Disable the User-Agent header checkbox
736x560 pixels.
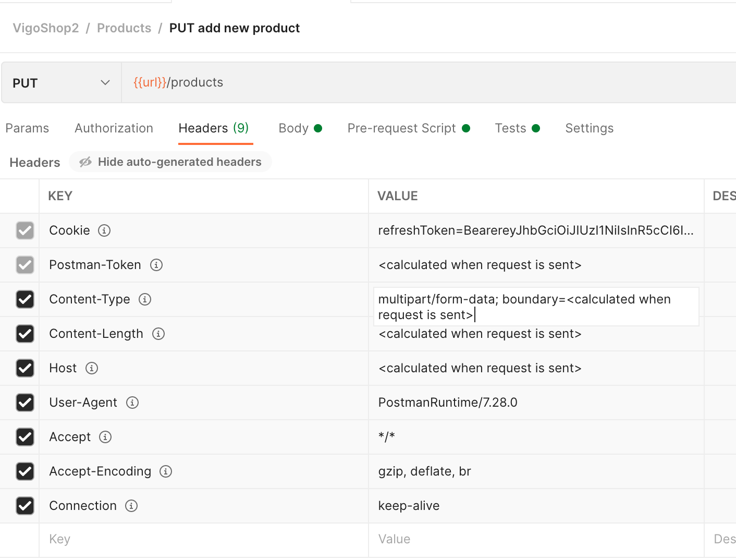[25, 403]
